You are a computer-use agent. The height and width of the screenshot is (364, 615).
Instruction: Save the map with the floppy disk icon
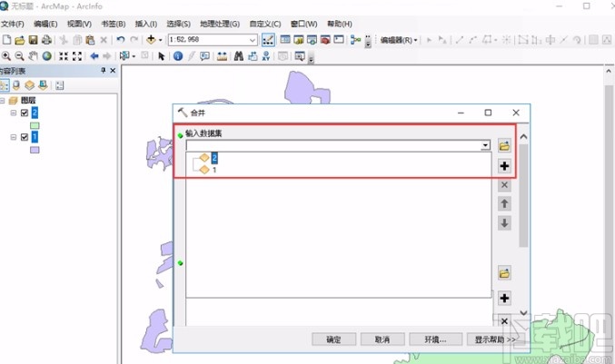tap(33, 40)
